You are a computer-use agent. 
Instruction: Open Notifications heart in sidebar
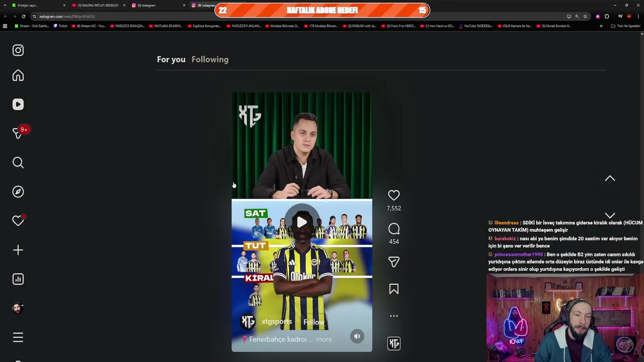[x=18, y=221]
